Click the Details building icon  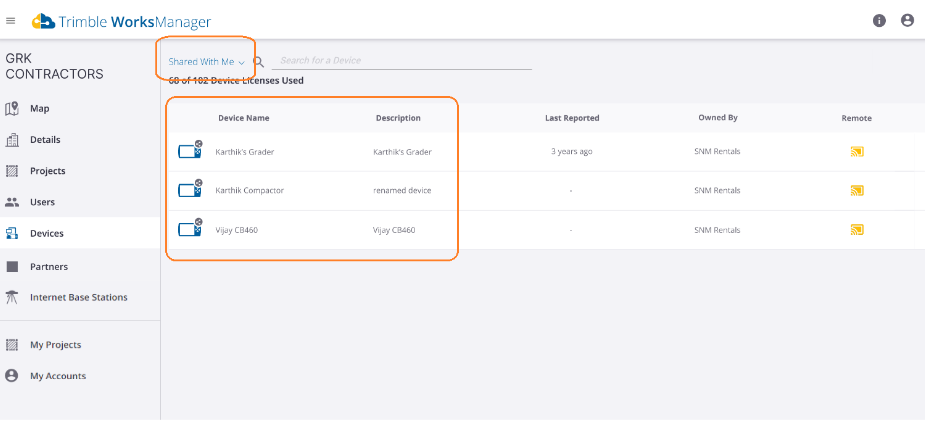[12, 140]
